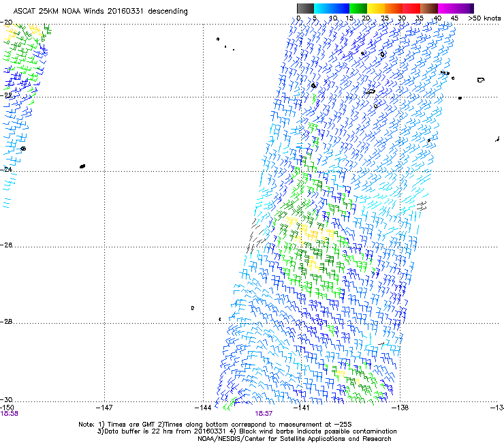Image resolution: width=504 pixels, height=443 pixels.
Task: Click the yellow 20-25 knots legend segment
Action: [376, 8]
